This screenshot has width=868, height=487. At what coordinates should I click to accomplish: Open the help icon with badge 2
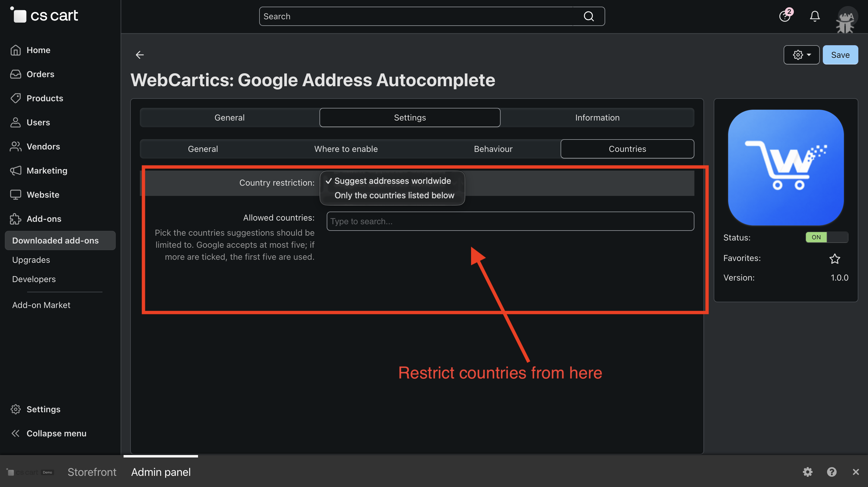[785, 16]
